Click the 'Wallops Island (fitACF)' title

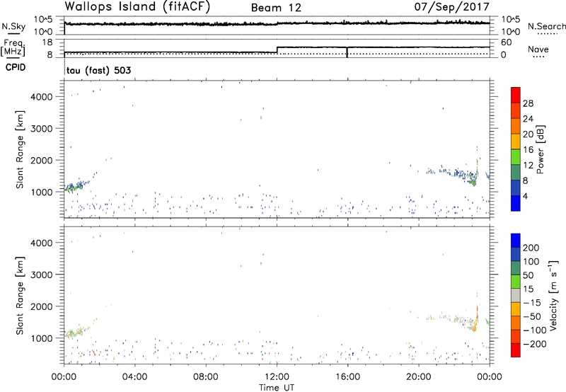coord(137,7)
